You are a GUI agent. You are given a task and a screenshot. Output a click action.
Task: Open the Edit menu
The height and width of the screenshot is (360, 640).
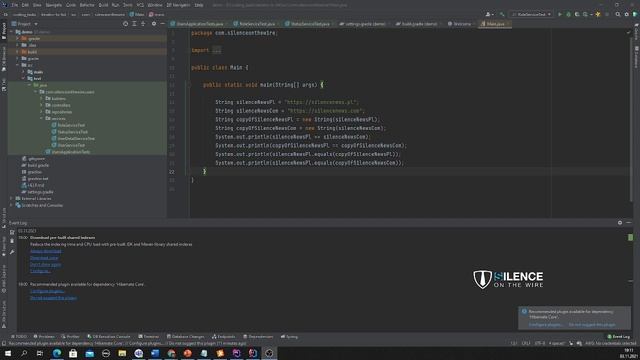coord(25,5)
